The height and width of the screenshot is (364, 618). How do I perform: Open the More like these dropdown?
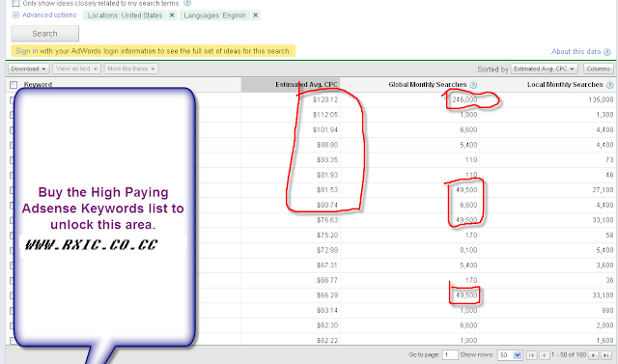(x=131, y=69)
